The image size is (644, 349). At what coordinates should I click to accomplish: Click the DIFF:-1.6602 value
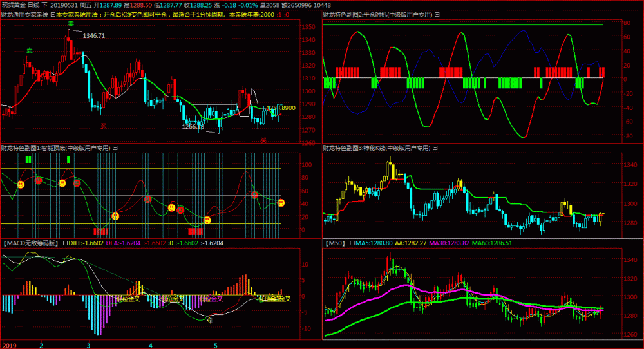(86, 243)
